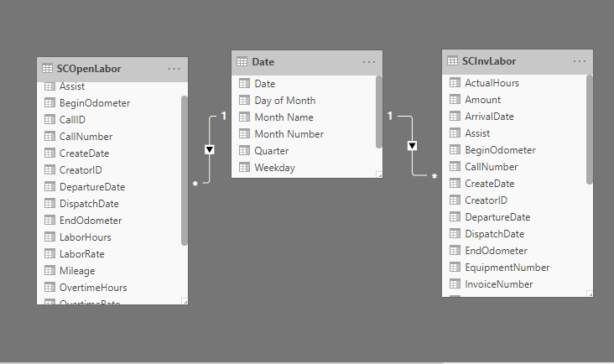Click the field icon beside EquipmentNumber

click(455, 268)
